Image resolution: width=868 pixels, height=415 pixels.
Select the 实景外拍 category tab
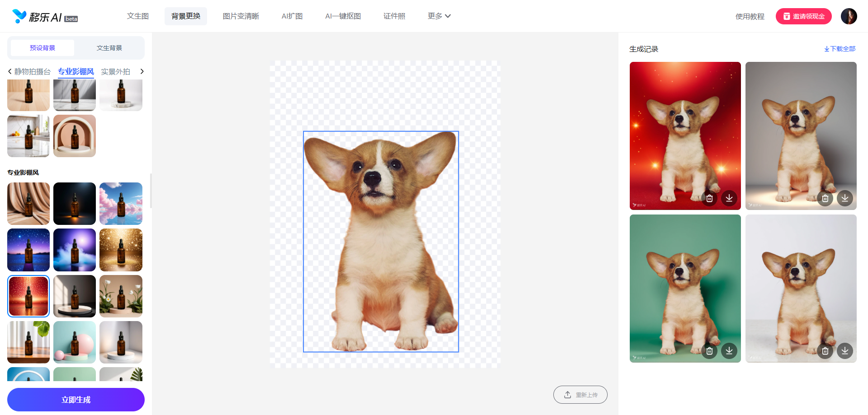click(x=115, y=72)
